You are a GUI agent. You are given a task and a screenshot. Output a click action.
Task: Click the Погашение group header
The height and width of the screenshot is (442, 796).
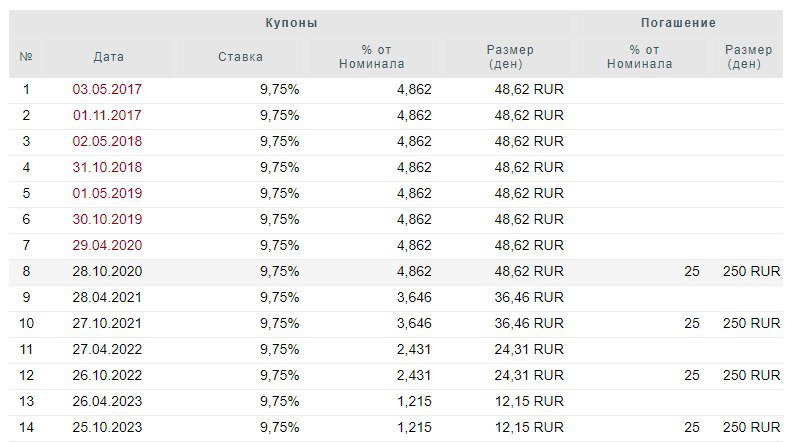678,23
